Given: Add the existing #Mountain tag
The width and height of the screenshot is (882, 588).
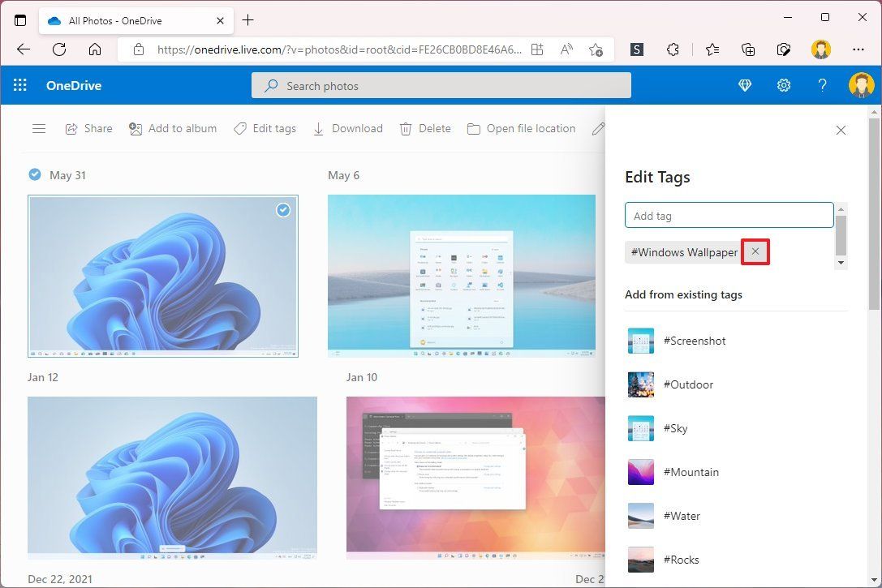Looking at the screenshot, I should point(691,472).
